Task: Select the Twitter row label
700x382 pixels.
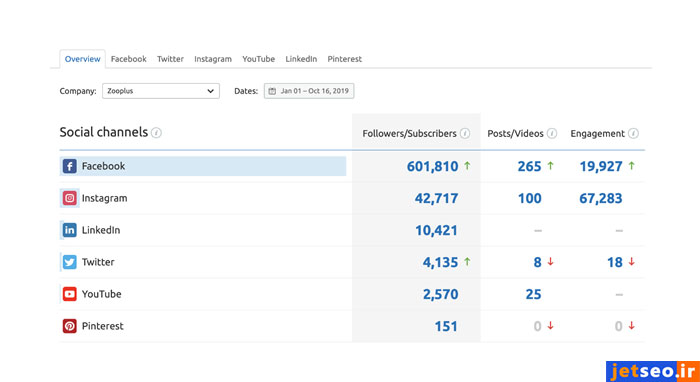Action: pyautogui.click(x=98, y=262)
